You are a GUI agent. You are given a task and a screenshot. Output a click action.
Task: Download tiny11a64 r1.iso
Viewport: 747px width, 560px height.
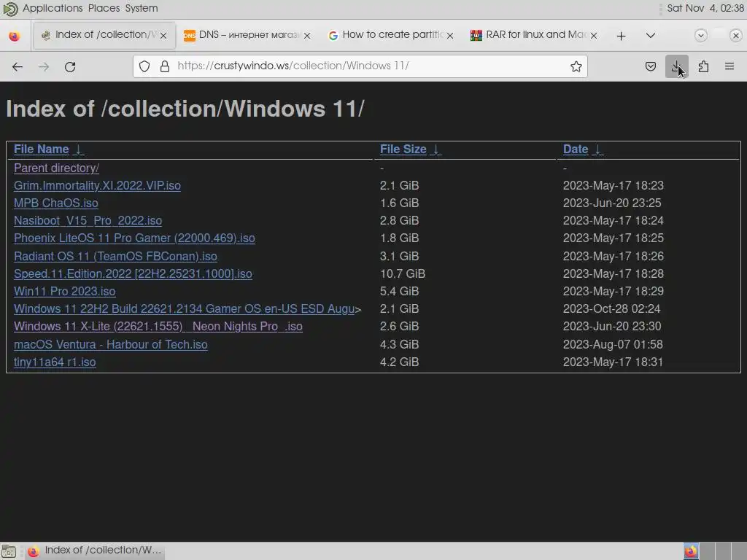point(55,362)
